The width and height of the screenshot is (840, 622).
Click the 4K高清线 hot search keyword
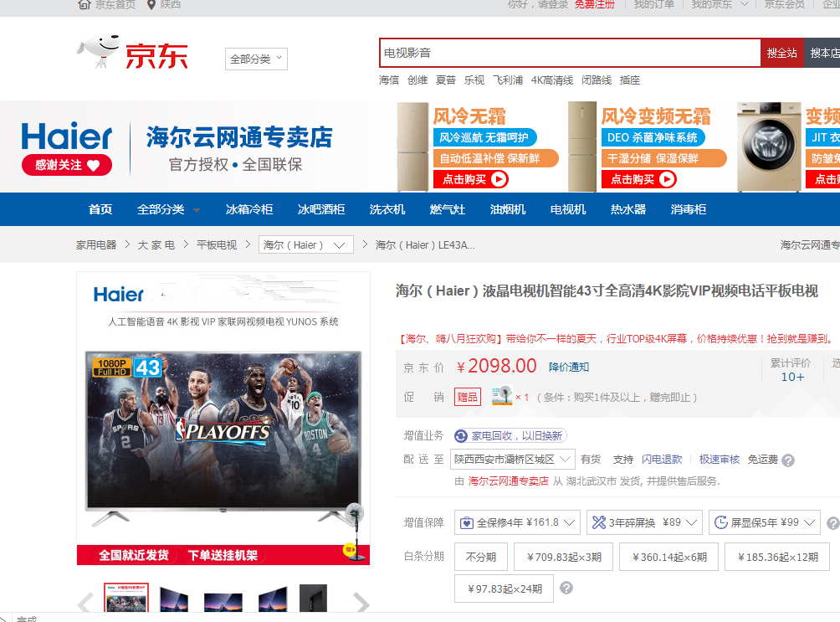point(552,80)
